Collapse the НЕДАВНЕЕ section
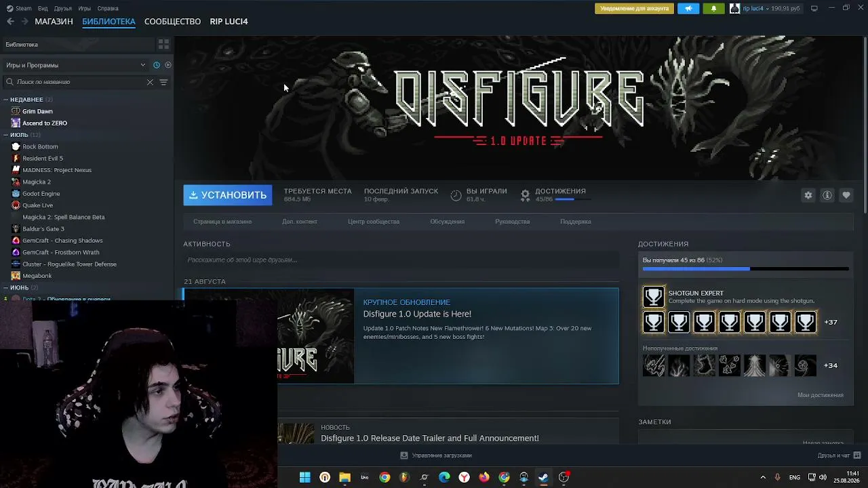The height and width of the screenshot is (488, 868). coord(5,100)
